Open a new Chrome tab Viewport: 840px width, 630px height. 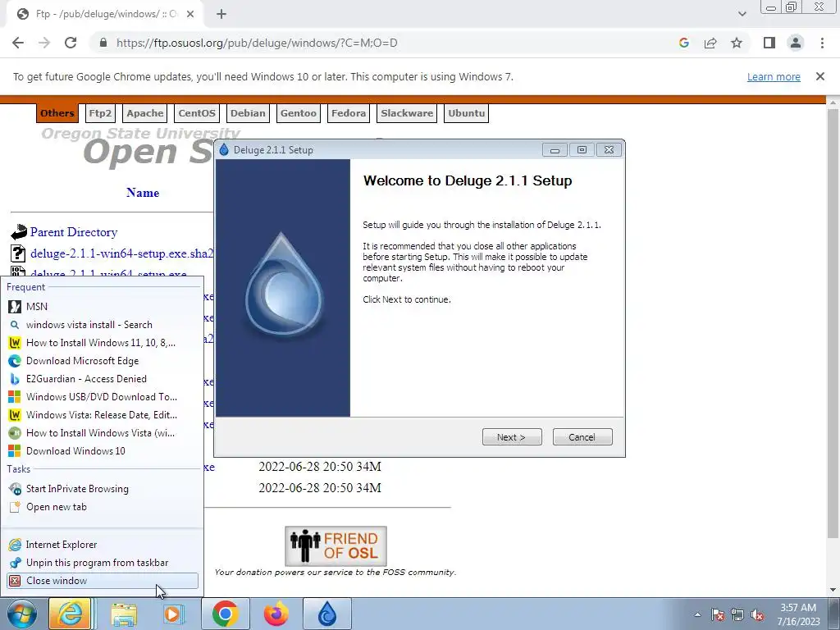[x=221, y=14]
